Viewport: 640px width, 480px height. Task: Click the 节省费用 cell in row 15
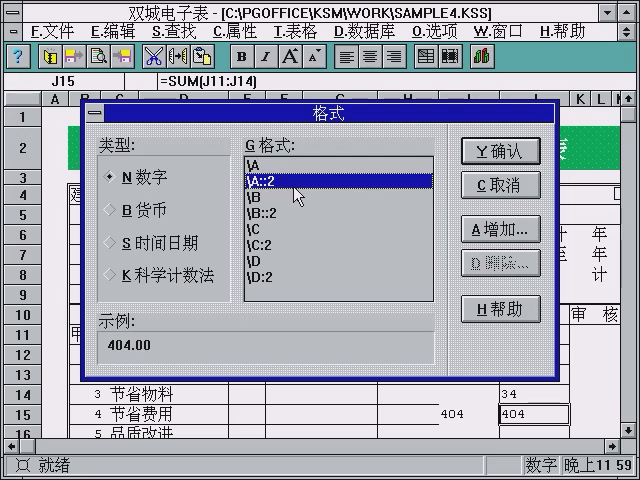[141, 414]
